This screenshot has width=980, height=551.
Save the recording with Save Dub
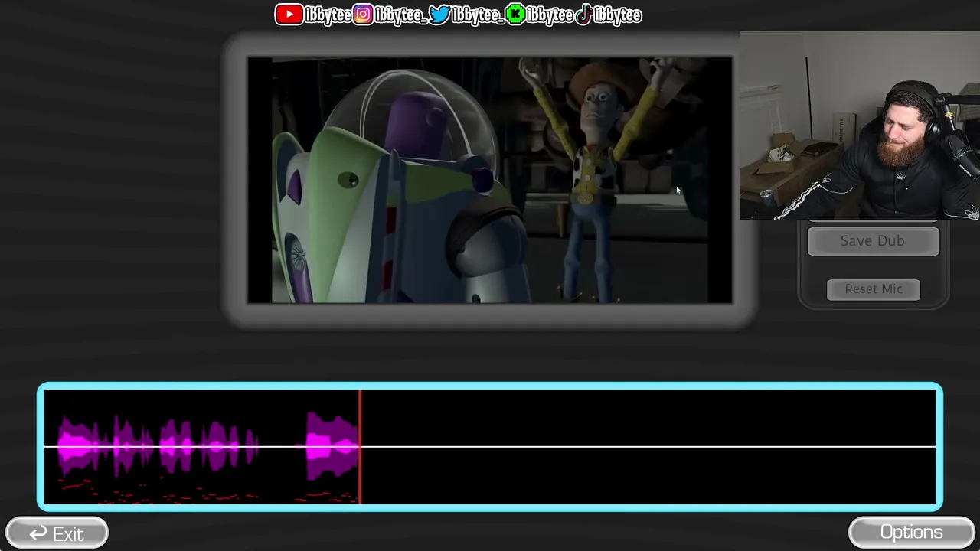tap(873, 241)
